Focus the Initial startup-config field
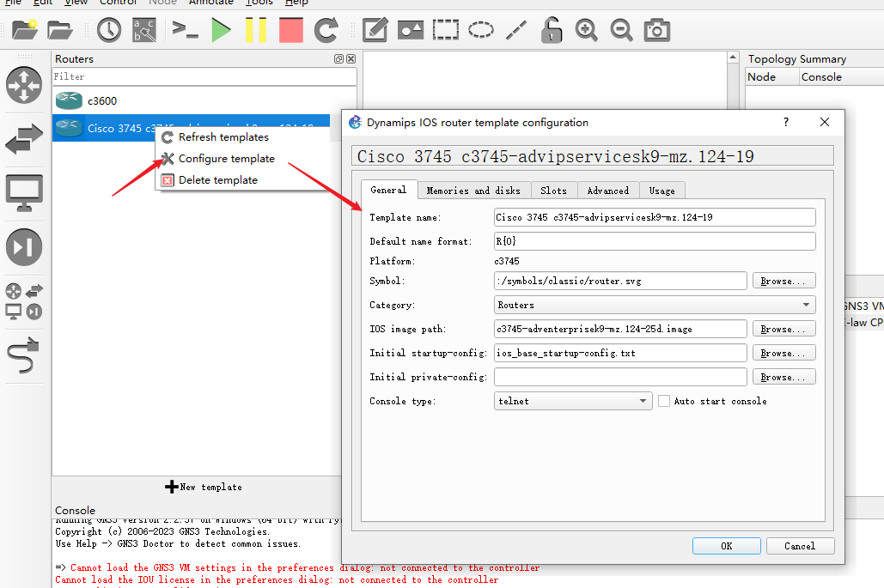 (620, 353)
